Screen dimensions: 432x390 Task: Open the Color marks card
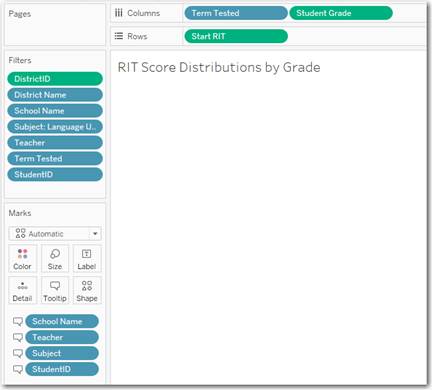pos(22,258)
